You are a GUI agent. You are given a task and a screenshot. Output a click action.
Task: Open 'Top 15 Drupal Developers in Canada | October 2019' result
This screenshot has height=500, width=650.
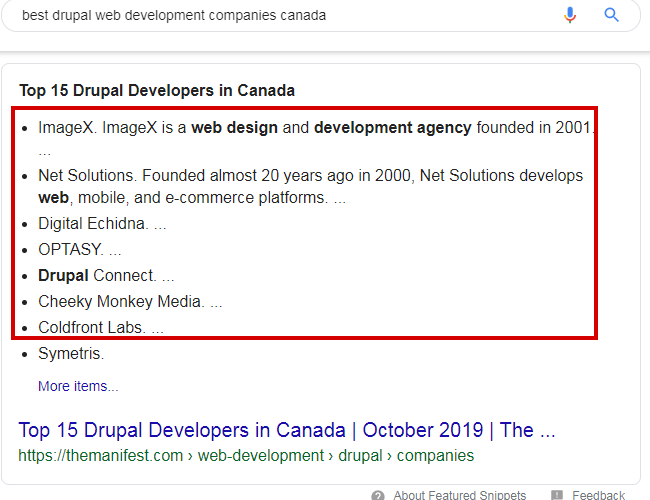pyautogui.click(x=286, y=430)
